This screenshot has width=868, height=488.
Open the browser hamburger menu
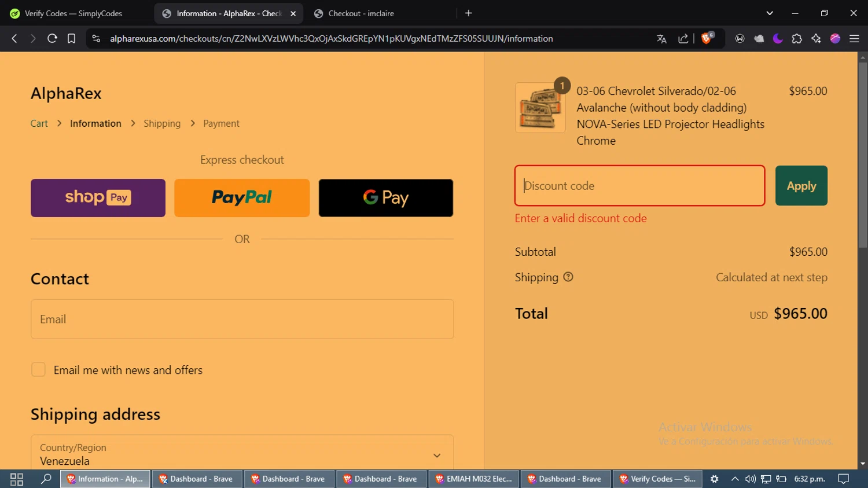pos(854,39)
